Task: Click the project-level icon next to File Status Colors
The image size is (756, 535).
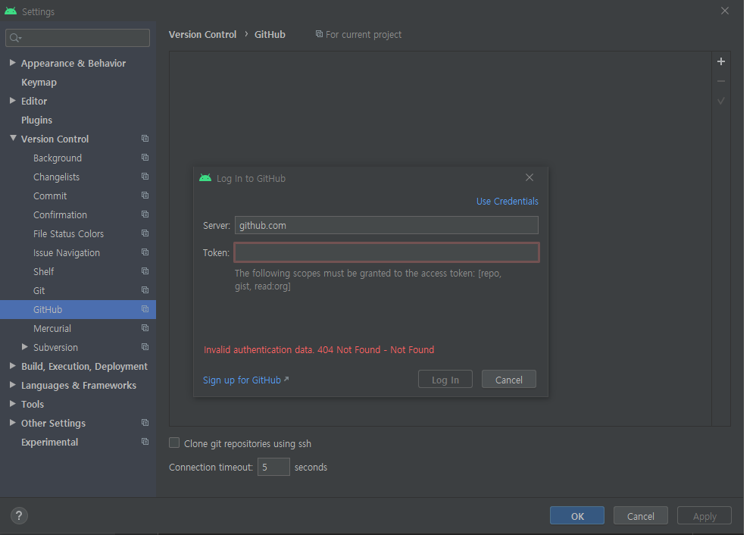Action: point(145,233)
